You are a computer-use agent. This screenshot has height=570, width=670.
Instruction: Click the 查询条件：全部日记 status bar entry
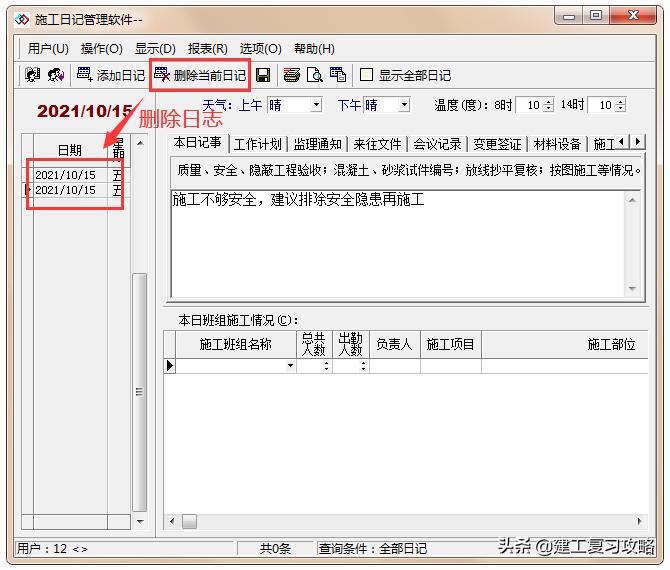(x=373, y=548)
